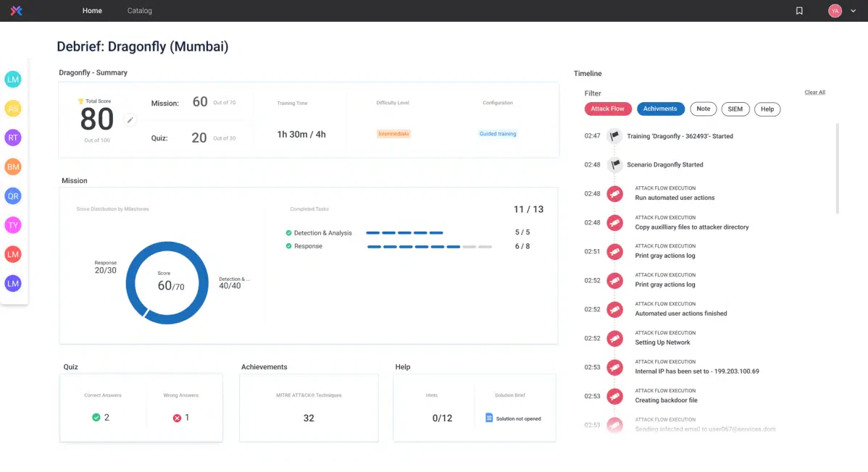Click the TY avatar in left sidebar
868x472 pixels.
coord(12,225)
